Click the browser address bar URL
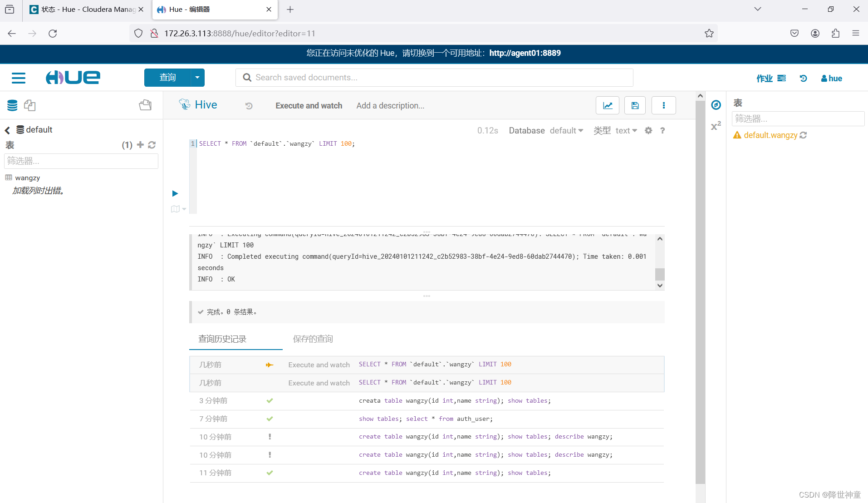This screenshot has height=503, width=868. coord(240,33)
